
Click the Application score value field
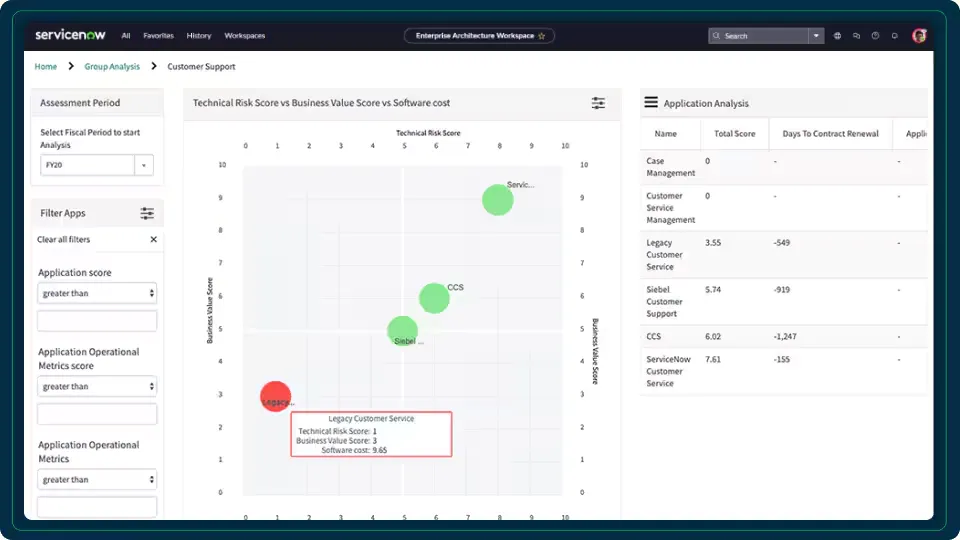[97, 321]
